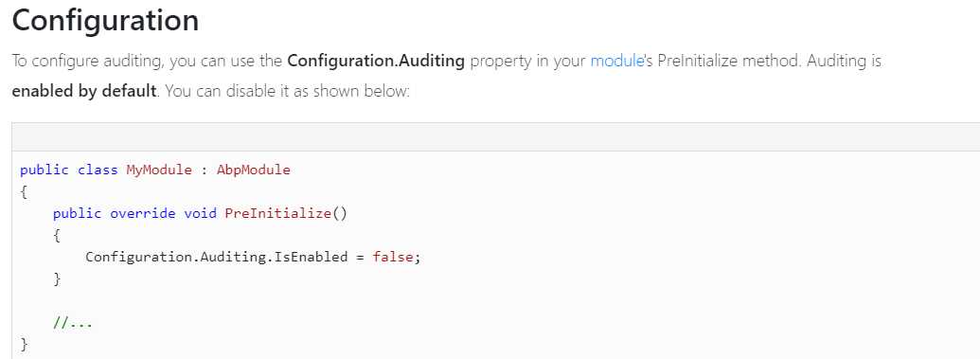Click the first "public" keyword on class line

pos(45,171)
